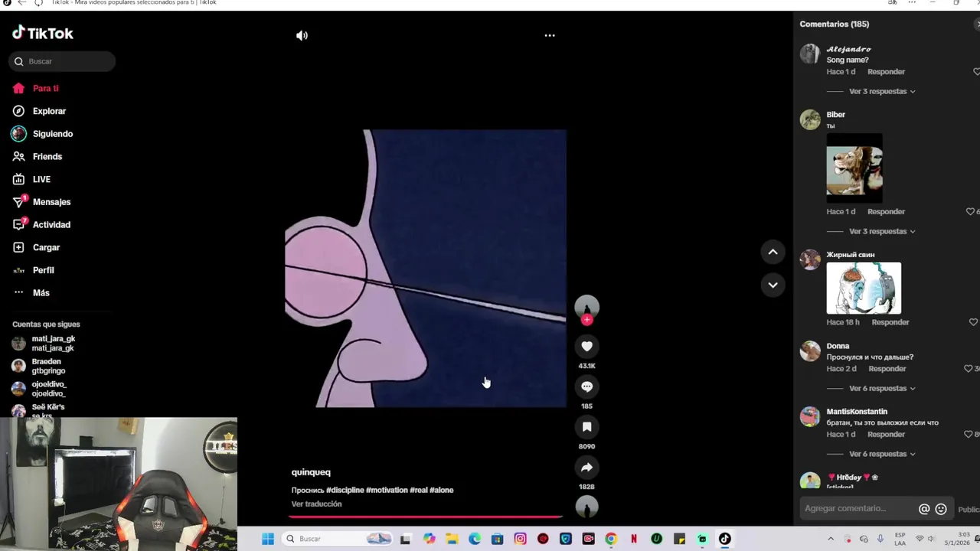This screenshot has height=551, width=980.
Task: Reply to Donna's comment
Action: [887, 369]
